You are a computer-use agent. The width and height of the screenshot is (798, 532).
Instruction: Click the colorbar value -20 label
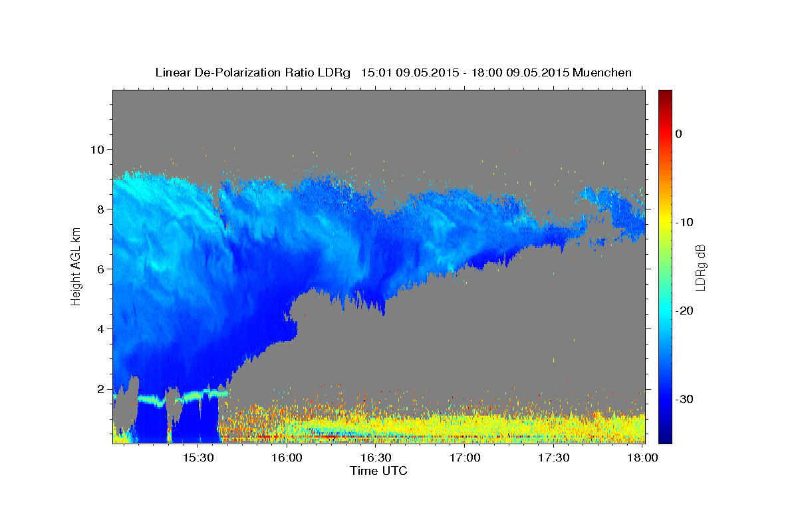click(x=684, y=311)
